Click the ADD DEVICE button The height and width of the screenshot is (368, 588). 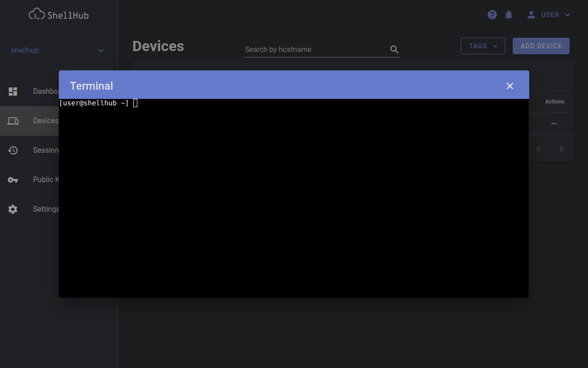tap(541, 46)
